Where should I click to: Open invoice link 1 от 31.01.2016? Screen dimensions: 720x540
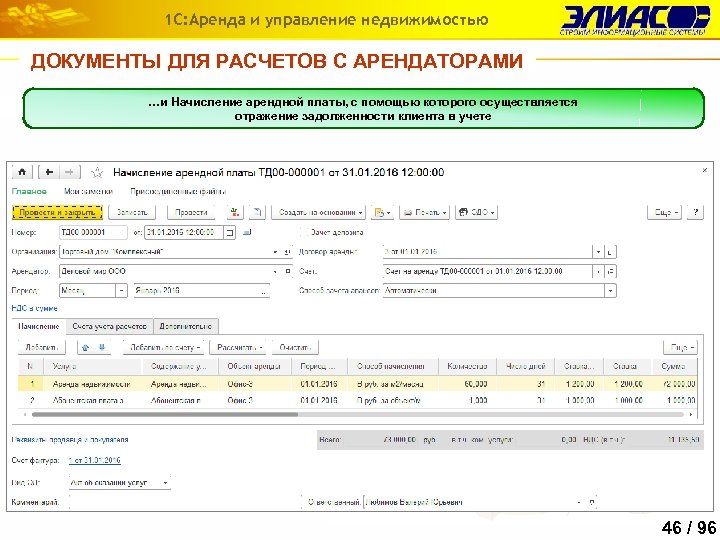click(95, 460)
